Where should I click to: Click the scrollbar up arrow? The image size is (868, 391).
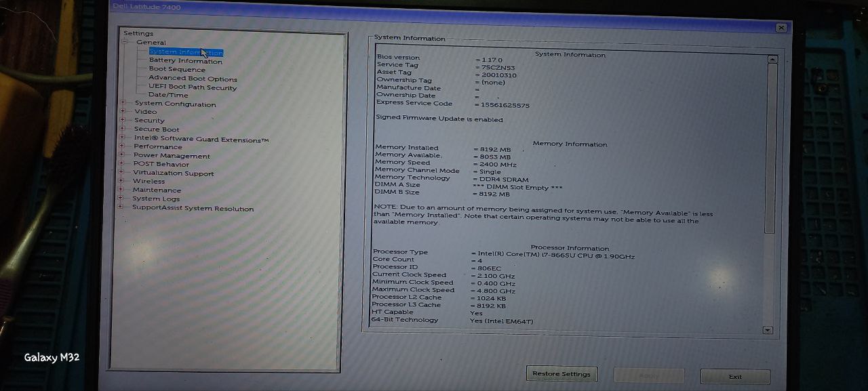pyautogui.click(x=772, y=60)
